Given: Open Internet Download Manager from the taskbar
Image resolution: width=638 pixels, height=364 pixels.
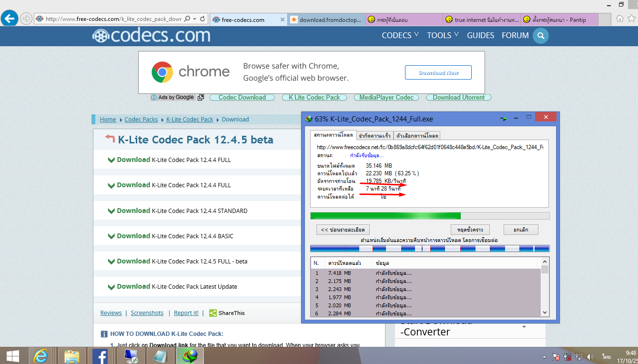Looking at the screenshot, I should click(190, 356).
